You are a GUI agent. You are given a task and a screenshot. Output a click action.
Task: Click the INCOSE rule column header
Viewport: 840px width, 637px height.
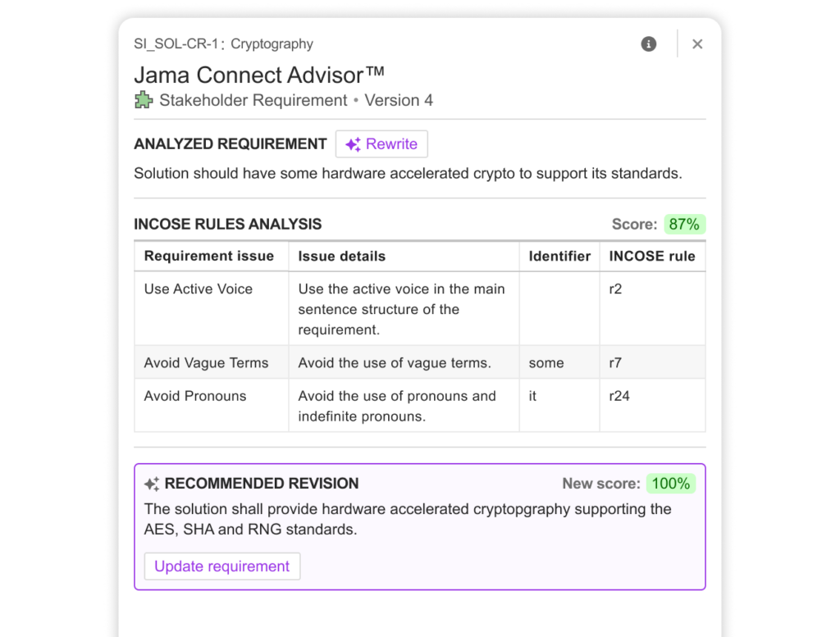point(652,257)
